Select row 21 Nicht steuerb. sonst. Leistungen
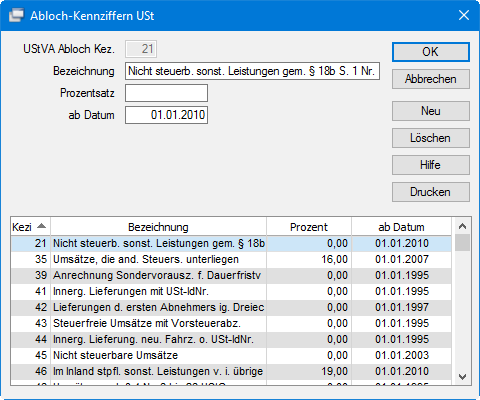This screenshot has height=400, width=480. point(231,243)
